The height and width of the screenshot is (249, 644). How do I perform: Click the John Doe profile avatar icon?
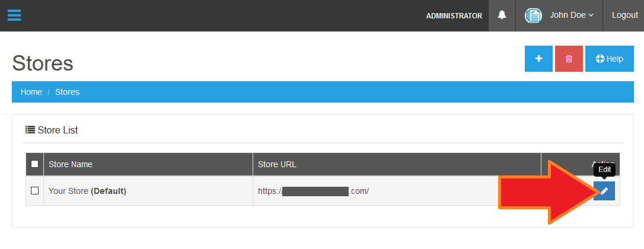(533, 15)
